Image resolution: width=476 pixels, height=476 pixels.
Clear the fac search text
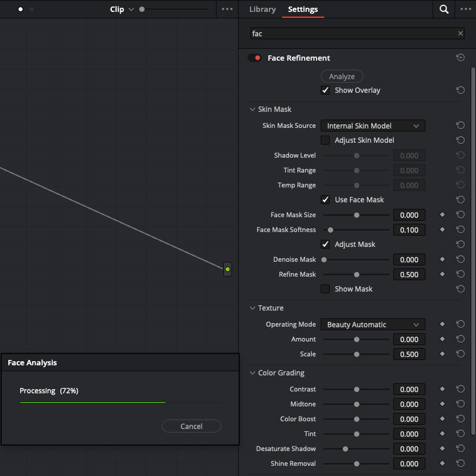460,33
